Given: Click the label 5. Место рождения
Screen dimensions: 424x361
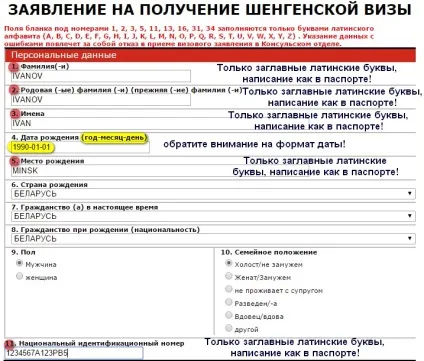Looking at the screenshot, I should 48,161.
